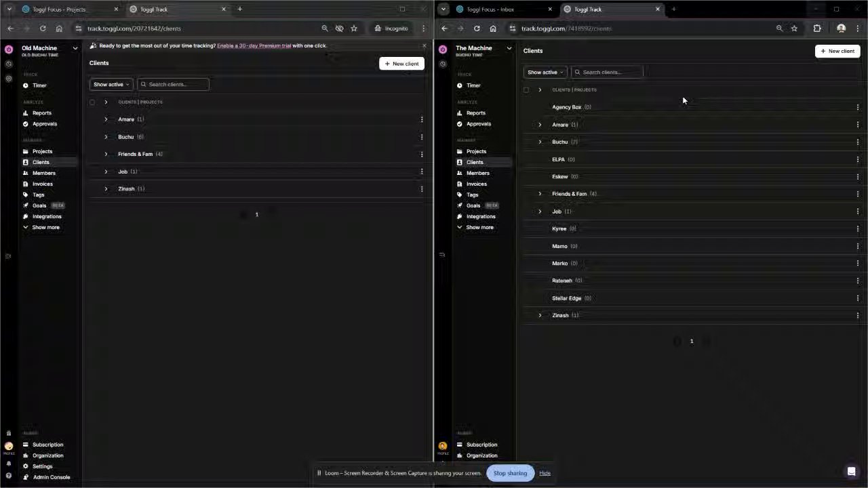This screenshot has height=488, width=868.
Task: Click Stop sharing in the Loom bar
Action: [510, 473]
